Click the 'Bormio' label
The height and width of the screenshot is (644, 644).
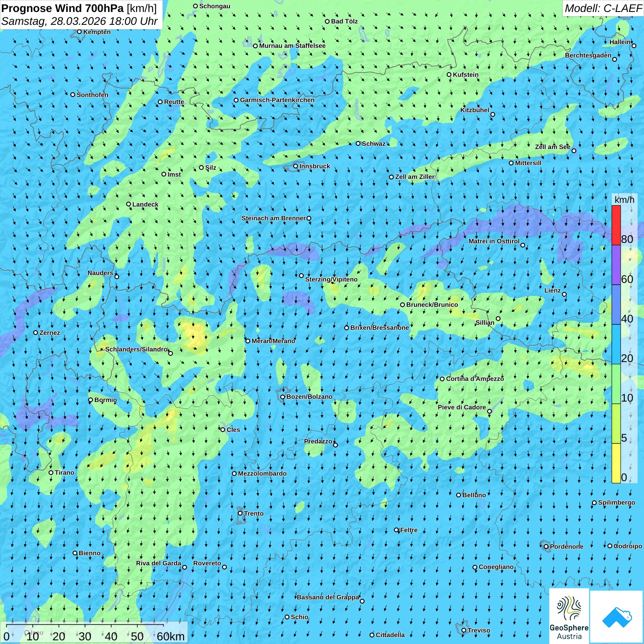coord(105,400)
